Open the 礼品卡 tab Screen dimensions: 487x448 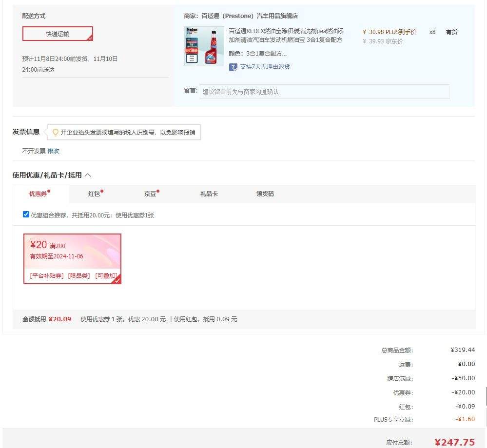coord(208,194)
